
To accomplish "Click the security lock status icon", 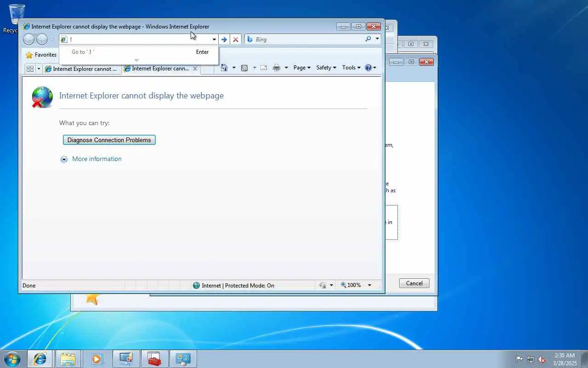I will tap(322, 285).
